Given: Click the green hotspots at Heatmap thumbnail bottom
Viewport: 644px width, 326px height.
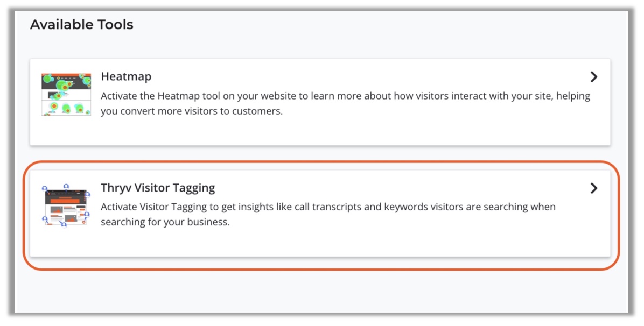Looking at the screenshot, I should [67, 108].
